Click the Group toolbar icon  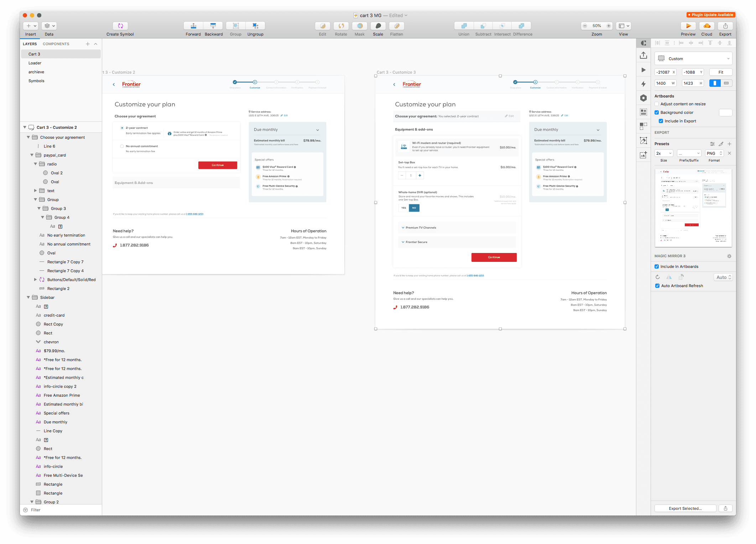pyautogui.click(x=236, y=26)
